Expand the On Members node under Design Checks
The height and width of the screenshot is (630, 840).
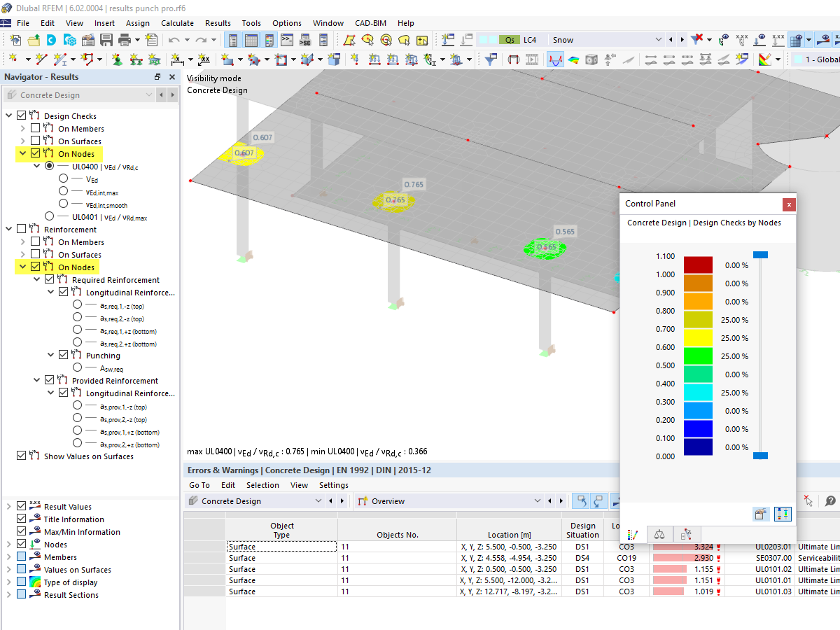23,128
